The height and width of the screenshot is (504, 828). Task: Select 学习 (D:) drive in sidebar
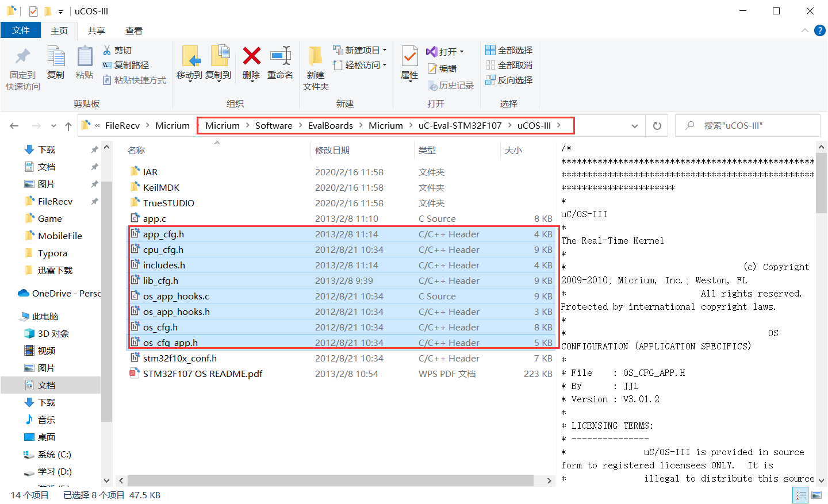pyautogui.click(x=48, y=471)
